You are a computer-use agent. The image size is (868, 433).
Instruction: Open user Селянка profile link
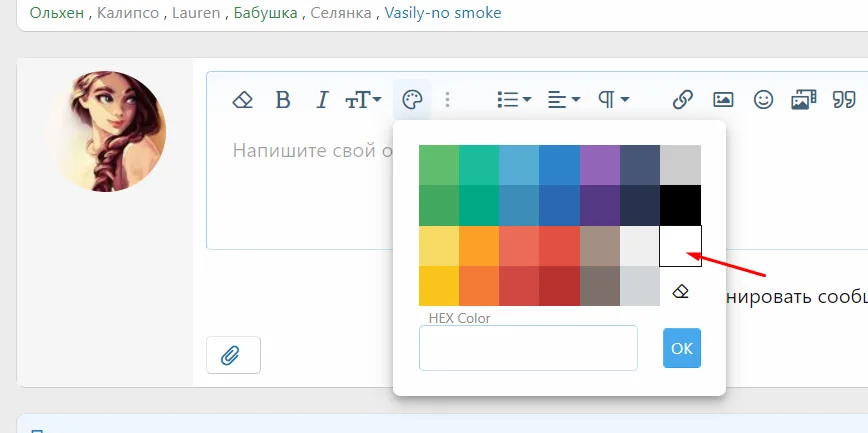341,13
